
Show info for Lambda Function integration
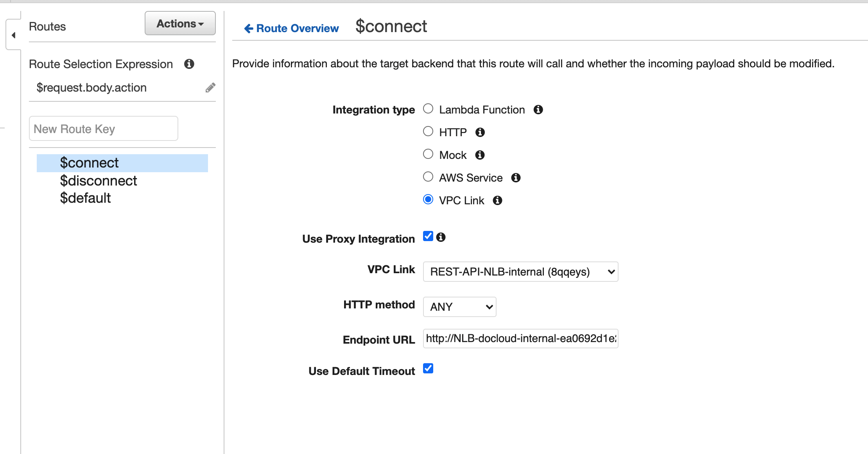(538, 110)
